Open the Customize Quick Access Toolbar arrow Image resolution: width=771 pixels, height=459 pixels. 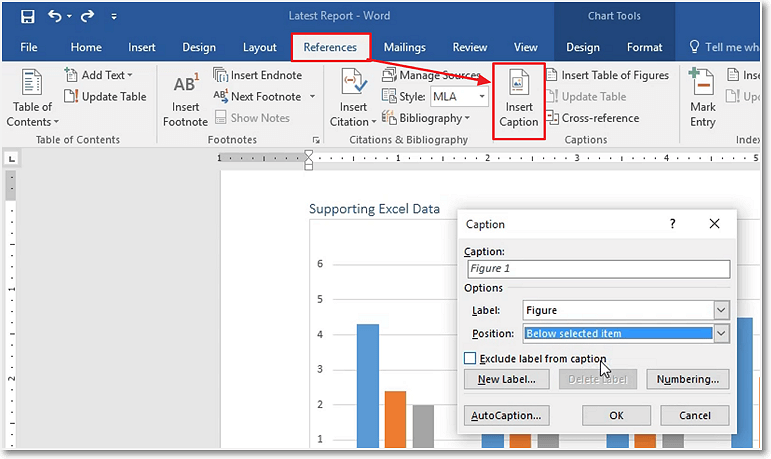114,17
